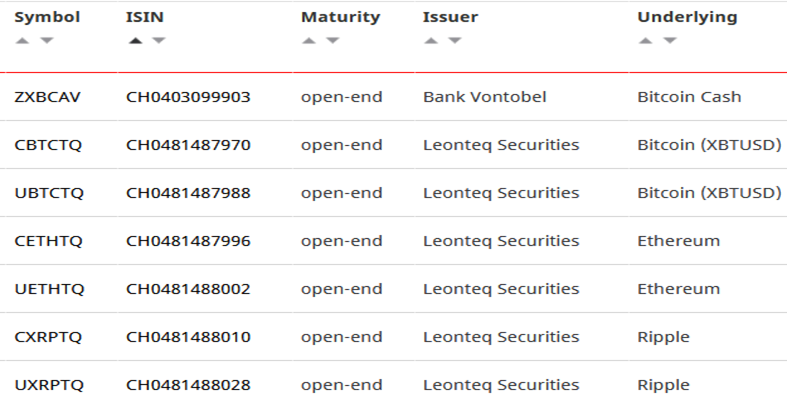Click the Underlying column header

click(687, 17)
